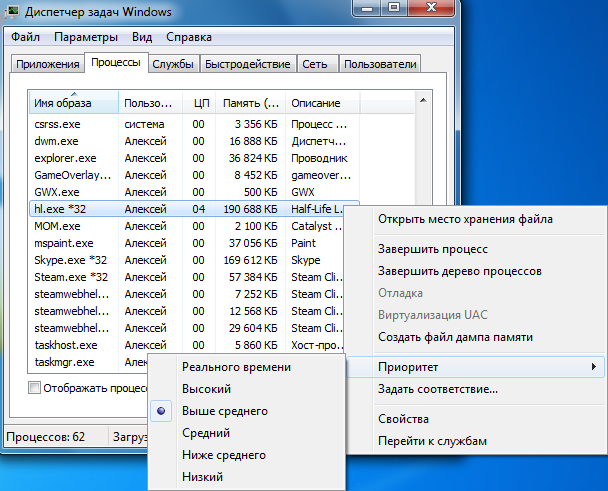Toggle the Отображать процессы checkbox
This screenshot has width=608, height=491.
36,387
